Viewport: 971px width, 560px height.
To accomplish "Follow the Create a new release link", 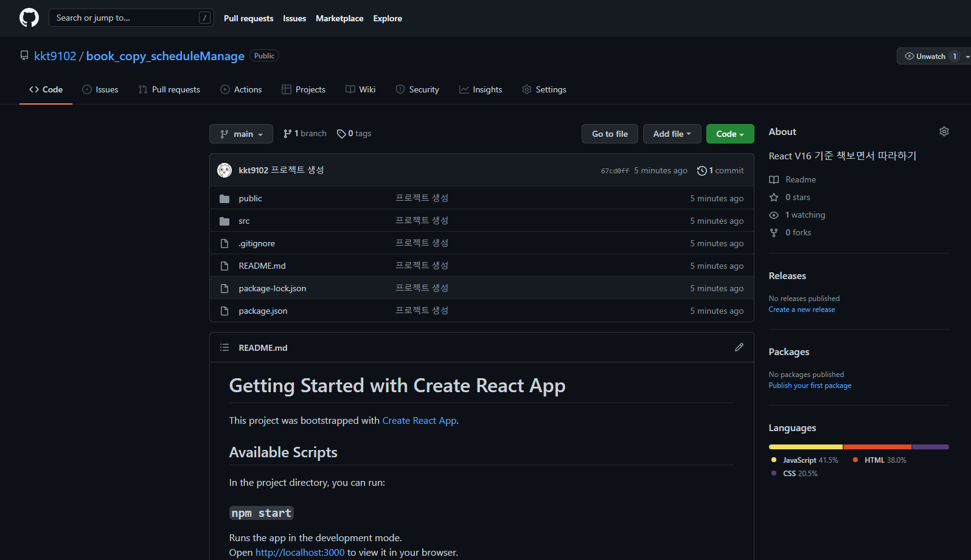I will point(801,309).
